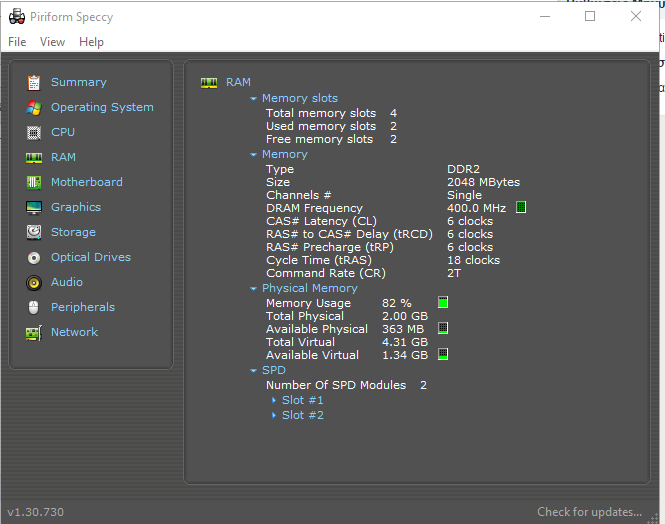Open the Motherboard section
Screen dimensions: 665x524
pos(87,182)
